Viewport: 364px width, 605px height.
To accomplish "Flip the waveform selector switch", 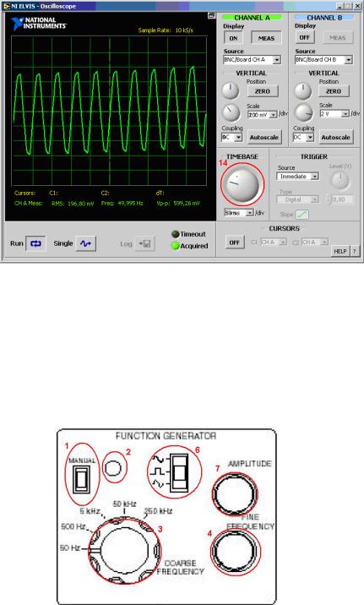I will 180,472.
